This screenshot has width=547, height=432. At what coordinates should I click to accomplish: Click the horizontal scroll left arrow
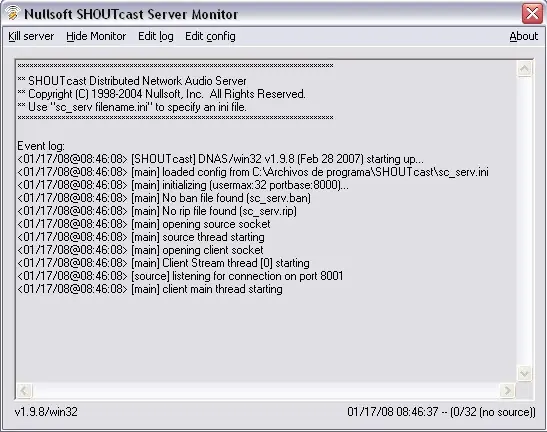point(24,390)
